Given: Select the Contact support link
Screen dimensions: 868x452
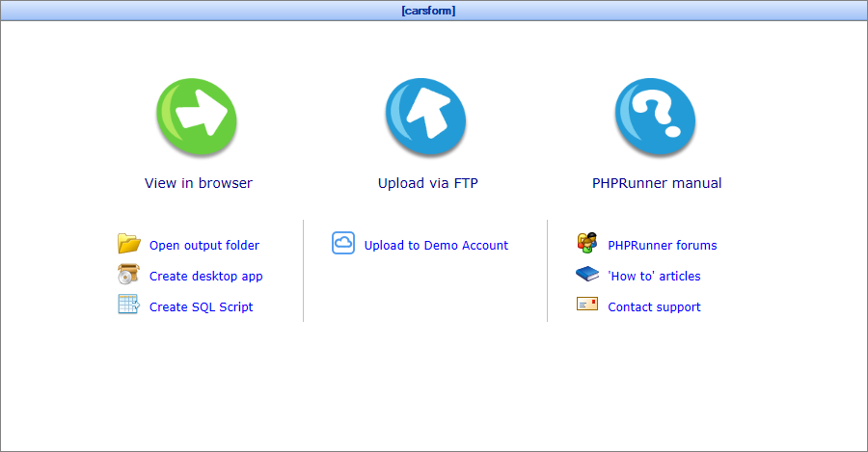Looking at the screenshot, I should [654, 307].
